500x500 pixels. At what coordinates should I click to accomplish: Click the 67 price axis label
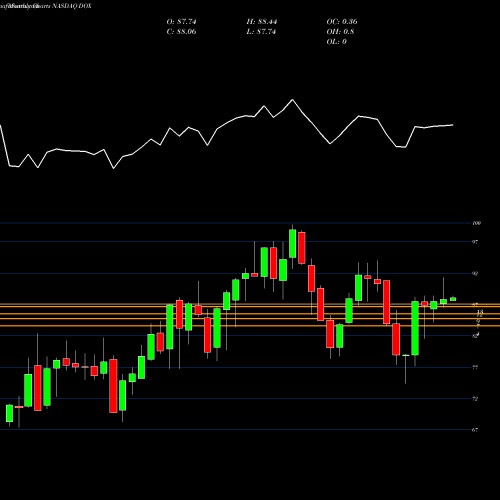[x=475, y=430]
